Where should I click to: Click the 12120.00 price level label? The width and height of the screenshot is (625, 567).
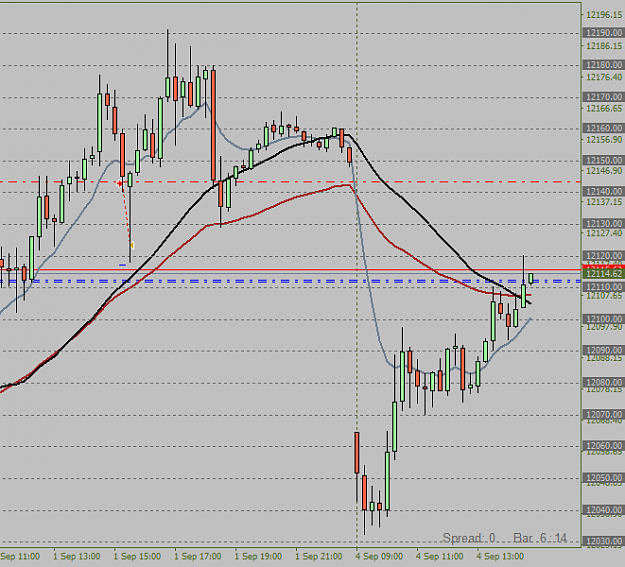point(603,256)
